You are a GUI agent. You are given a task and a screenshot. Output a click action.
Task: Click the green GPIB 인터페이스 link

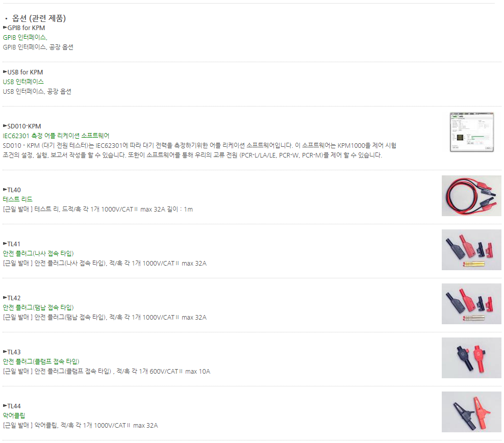pyautogui.click(x=25, y=37)
